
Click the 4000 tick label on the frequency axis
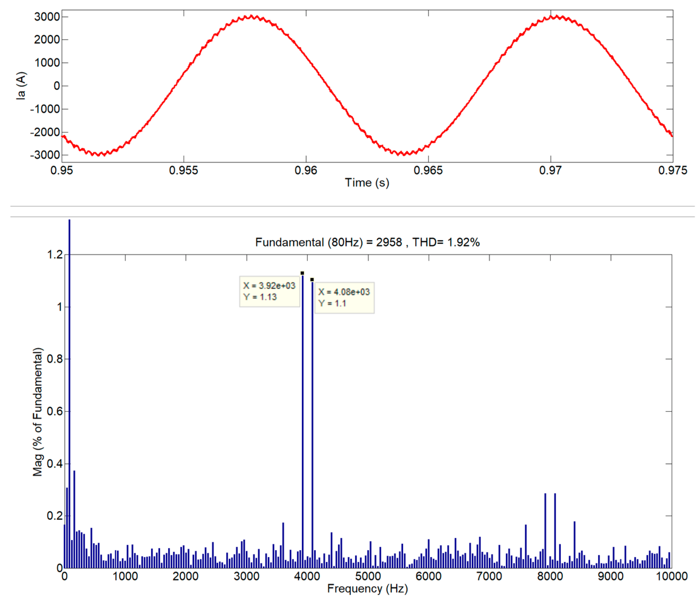[x=307, y=576]
